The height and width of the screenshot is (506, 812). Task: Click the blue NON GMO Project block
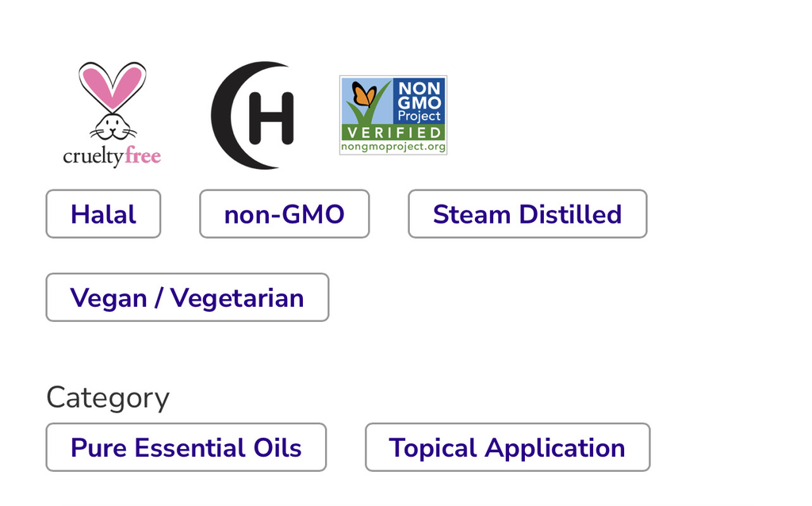419,102
